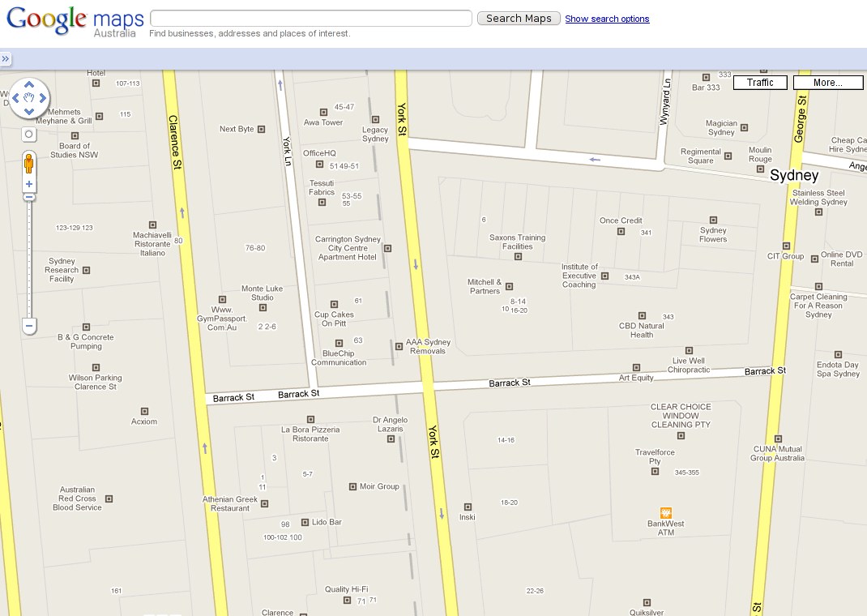Click the hand icon in the pan control

[29, 98]
